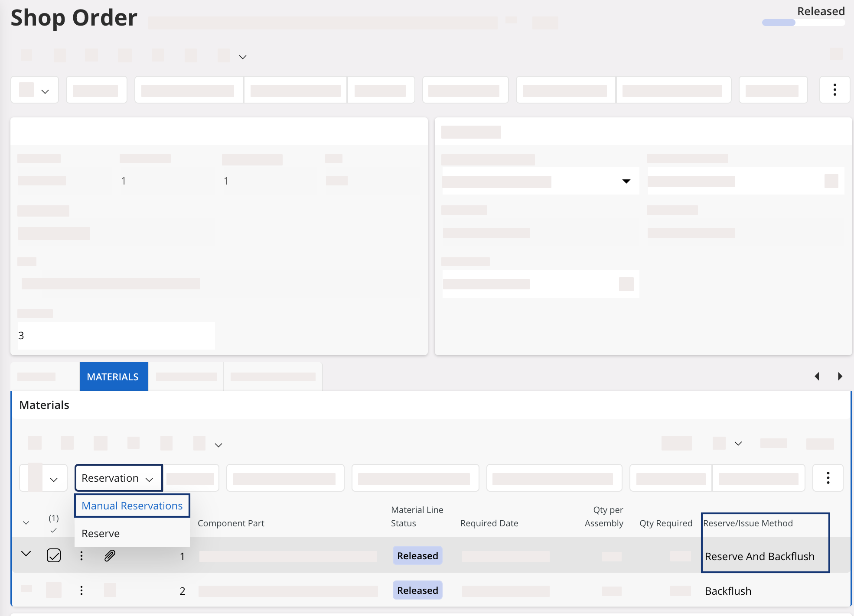Uncheck the selected checkbox on material line 1
854x616 pixels.
point(54,555)
